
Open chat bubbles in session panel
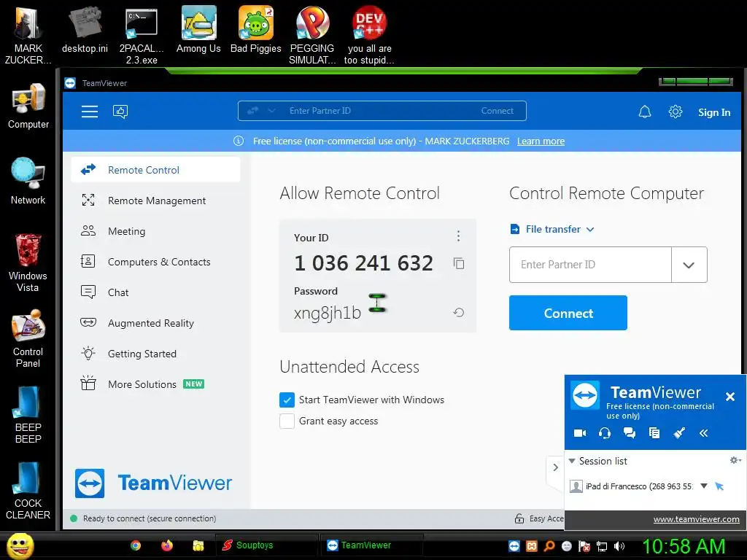tap(630, 433)
